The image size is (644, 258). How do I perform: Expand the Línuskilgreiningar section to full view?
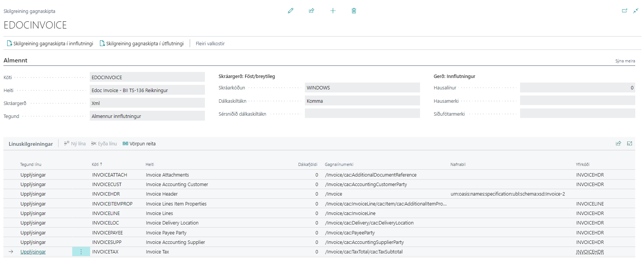630,143
